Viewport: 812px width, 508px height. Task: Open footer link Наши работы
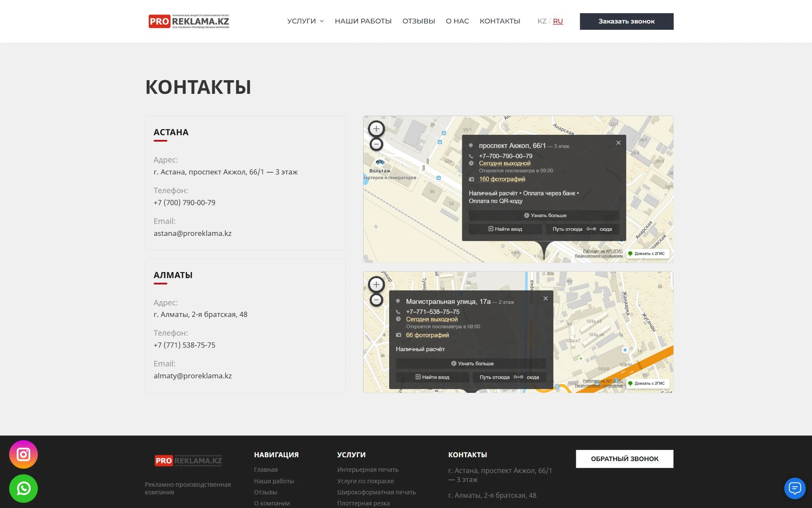(x=274, y=481)
